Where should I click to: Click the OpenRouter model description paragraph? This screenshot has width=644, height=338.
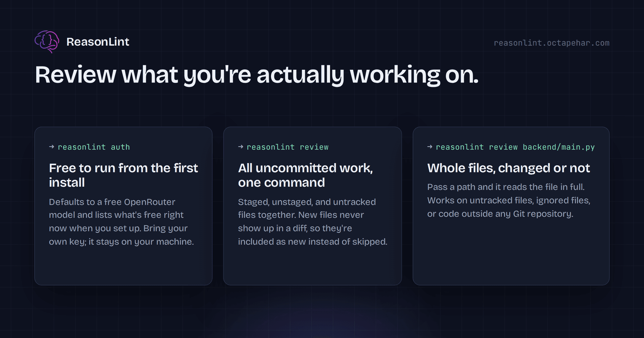[121, 222]
